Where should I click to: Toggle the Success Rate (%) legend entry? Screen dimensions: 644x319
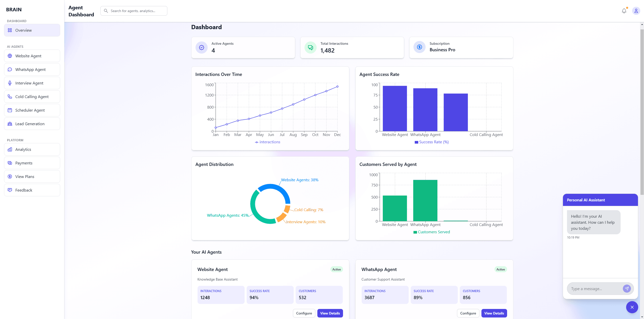[432, 142]
